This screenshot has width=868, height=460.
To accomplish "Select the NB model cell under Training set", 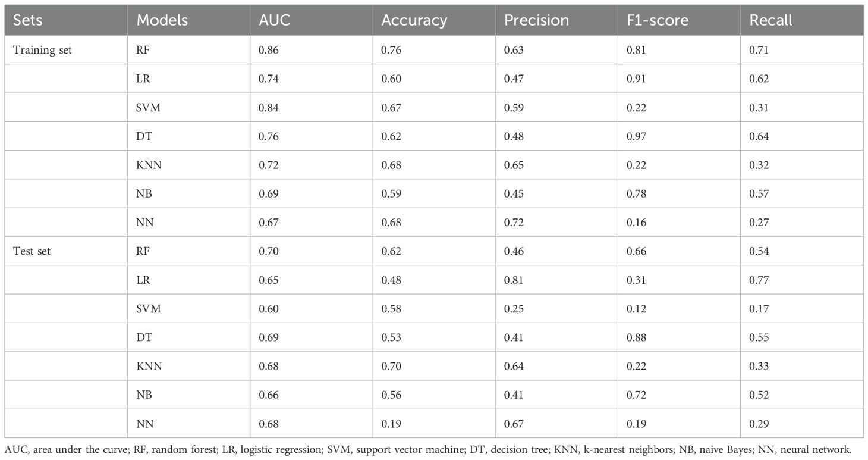I will pyautogui.click(x=143, y=194).
